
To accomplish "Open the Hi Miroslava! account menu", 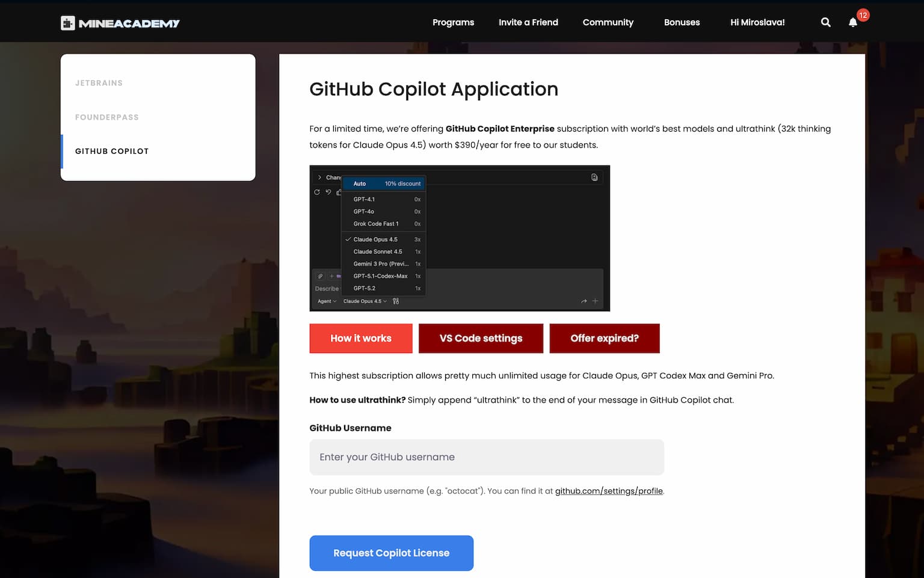I will 757,22.
